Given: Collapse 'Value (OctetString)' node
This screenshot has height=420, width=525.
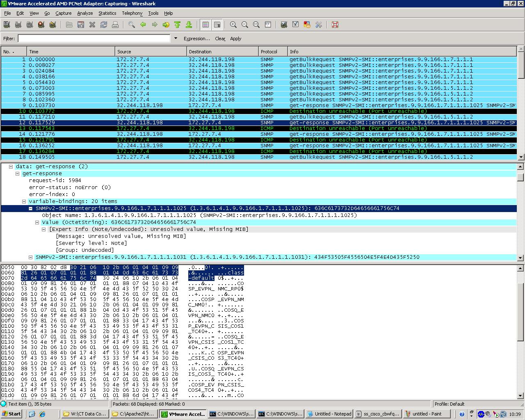Looking at the screenshot, I should [37, 222].
